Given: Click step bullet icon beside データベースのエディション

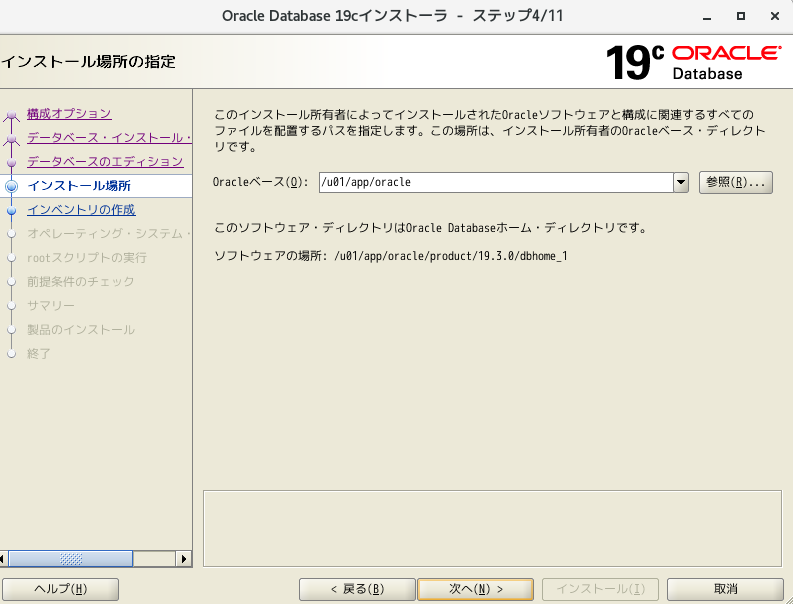Looking at the screenshot, I should point(11,163).
